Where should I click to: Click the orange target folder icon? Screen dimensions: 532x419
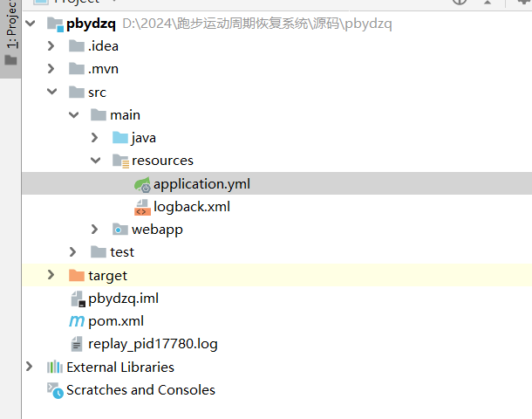[77, 276]
